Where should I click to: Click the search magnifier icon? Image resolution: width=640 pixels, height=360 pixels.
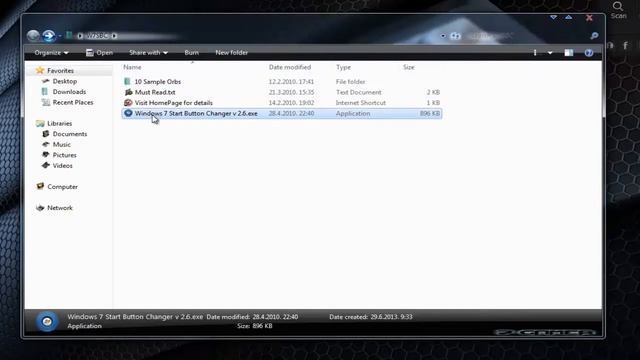point(594,36)
